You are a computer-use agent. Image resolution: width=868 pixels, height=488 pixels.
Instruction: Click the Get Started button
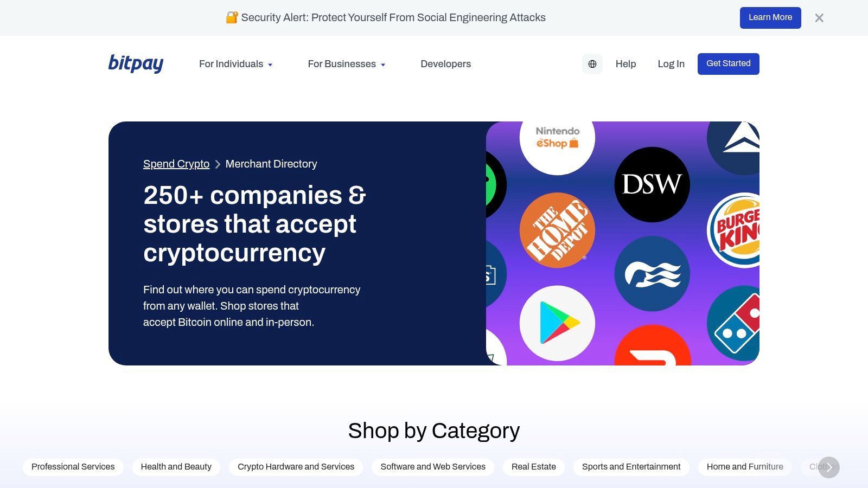point(729,64)
